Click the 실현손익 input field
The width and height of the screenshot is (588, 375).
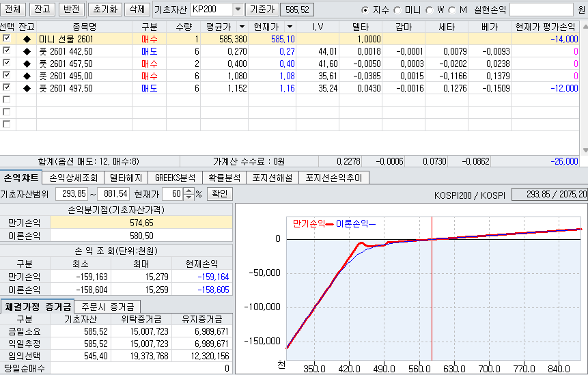click(x=541, y=10)
